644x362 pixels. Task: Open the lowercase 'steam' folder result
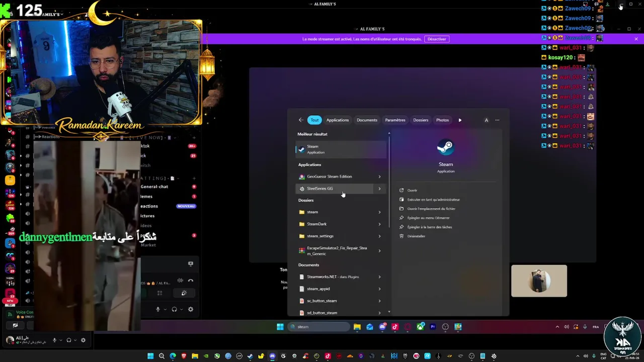[x=335, y=212]
